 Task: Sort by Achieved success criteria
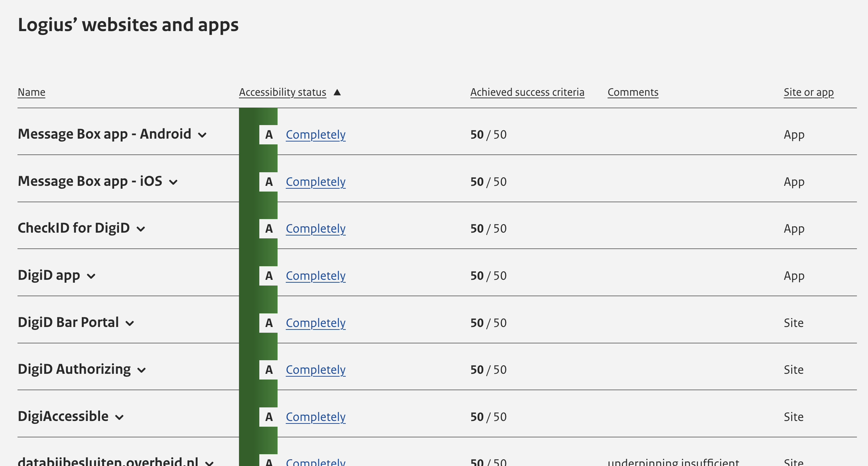point(527,92)
